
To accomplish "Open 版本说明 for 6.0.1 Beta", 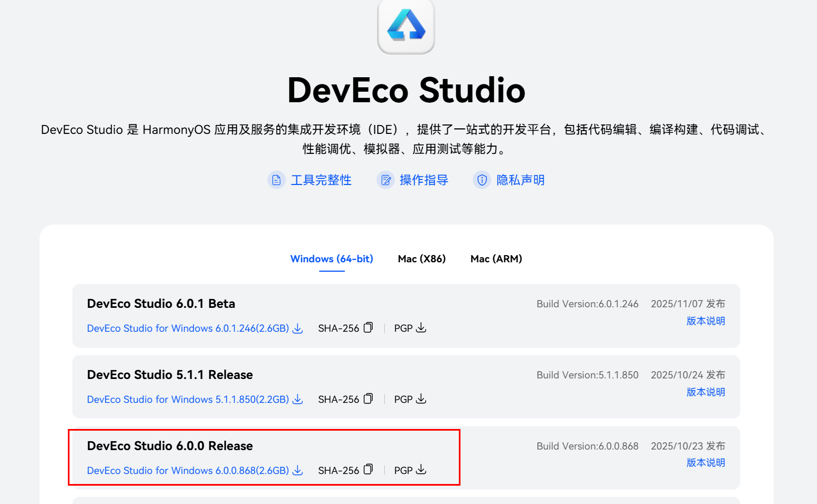I will pos(705,321).
